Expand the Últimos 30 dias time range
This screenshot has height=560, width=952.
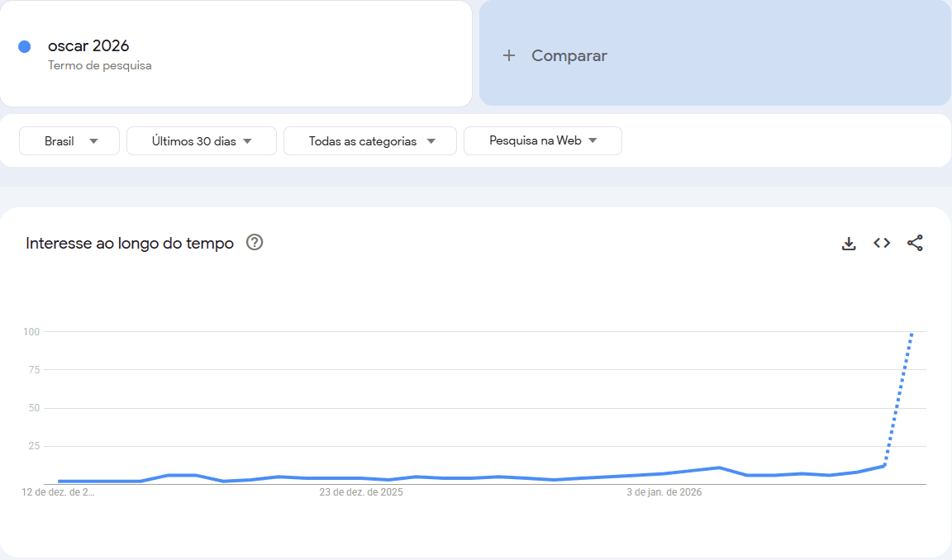click(x=194, y=141)
